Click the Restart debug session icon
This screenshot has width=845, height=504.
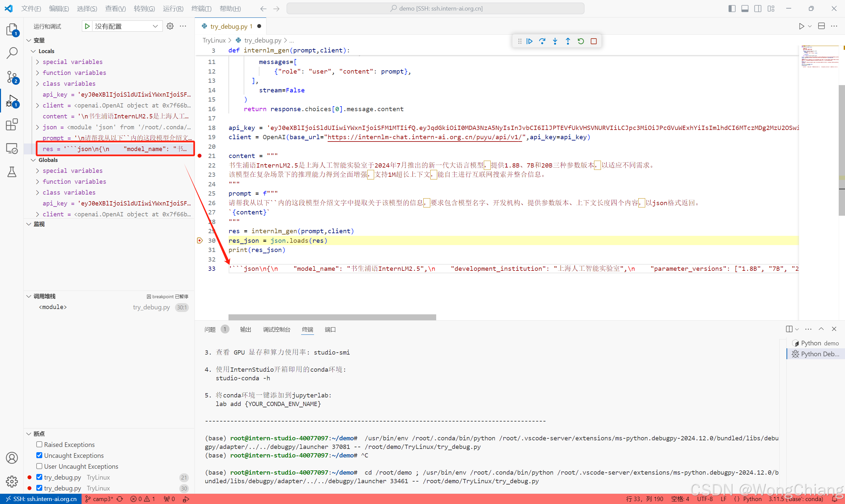click(581, 41)
